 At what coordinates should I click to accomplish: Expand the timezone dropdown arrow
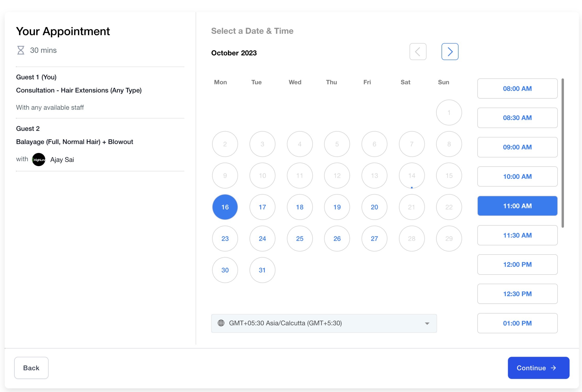[427, 323]
